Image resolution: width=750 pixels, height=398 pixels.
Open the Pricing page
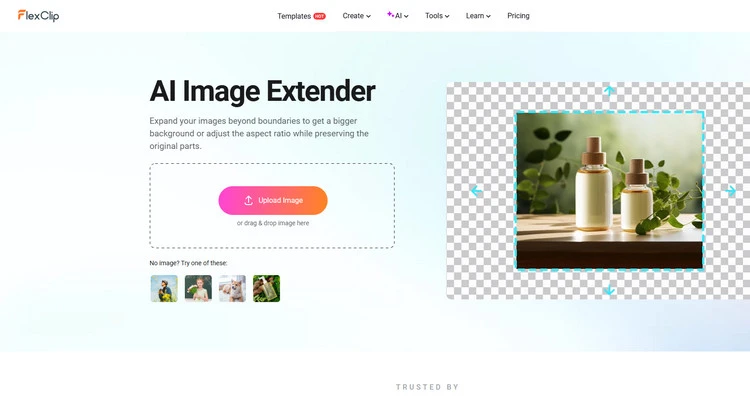click(x=518, y=16)
